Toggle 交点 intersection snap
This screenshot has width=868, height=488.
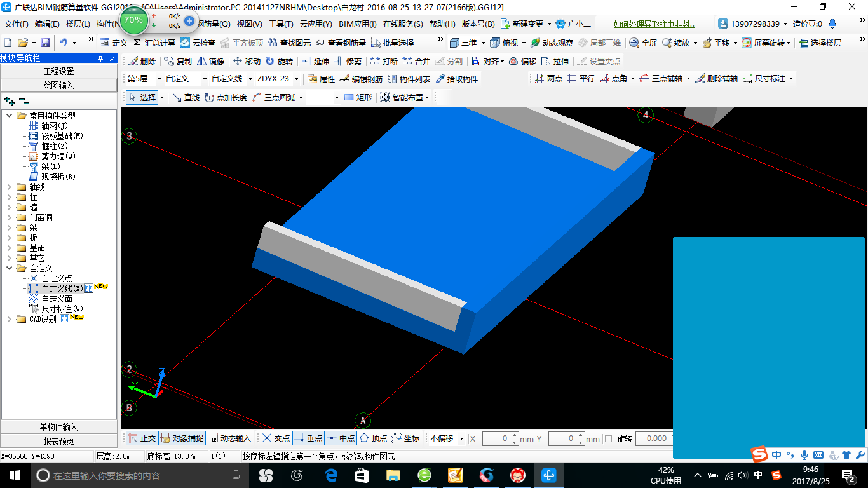pos(276,438)
